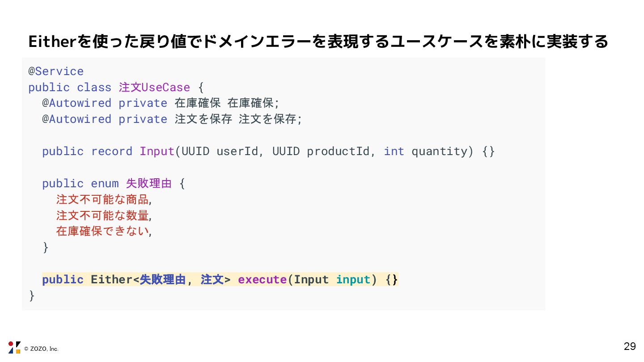Viewport: 644px width, 362px height.
Task: Click the 在庫確保; field name
Action: (x=253, y=103)
